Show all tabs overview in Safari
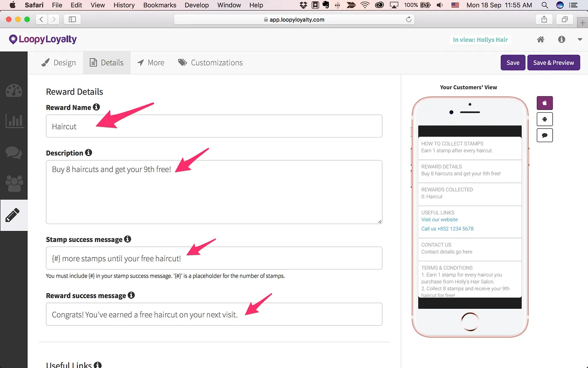This screenshot has width=588, height=368. 564,19
